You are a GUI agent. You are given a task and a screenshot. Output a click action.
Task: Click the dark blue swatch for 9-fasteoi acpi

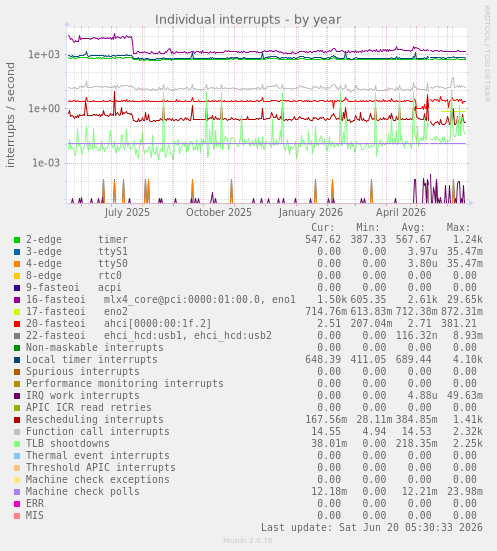point(17,288)
